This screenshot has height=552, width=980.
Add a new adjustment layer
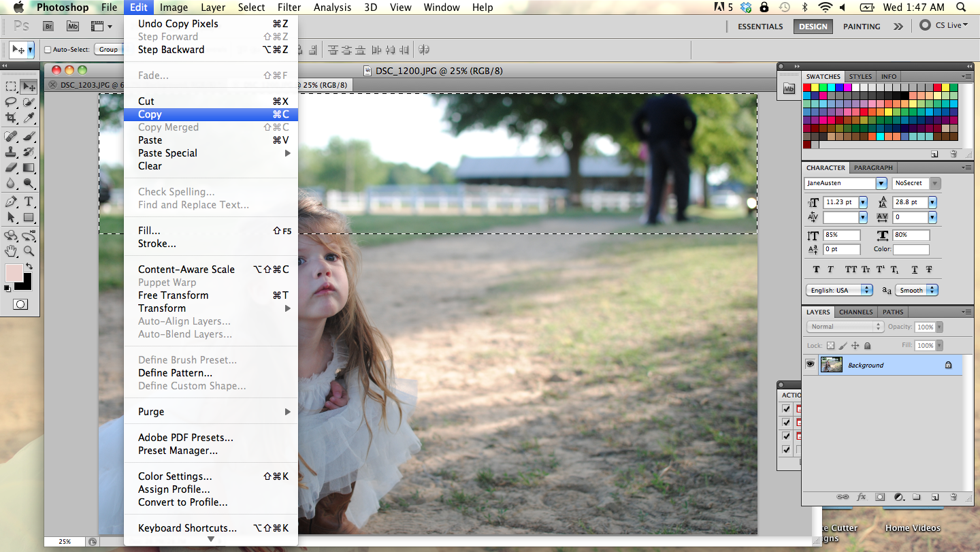tap(899, 498)
